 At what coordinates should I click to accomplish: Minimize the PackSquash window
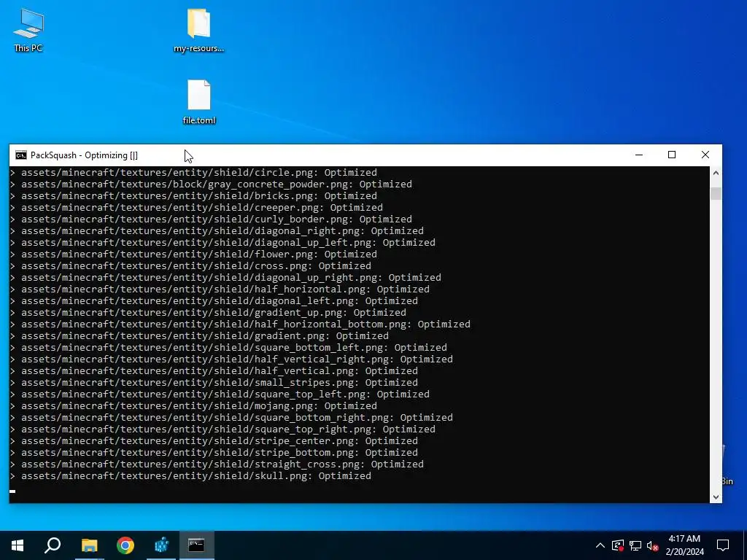click(639, 155)
